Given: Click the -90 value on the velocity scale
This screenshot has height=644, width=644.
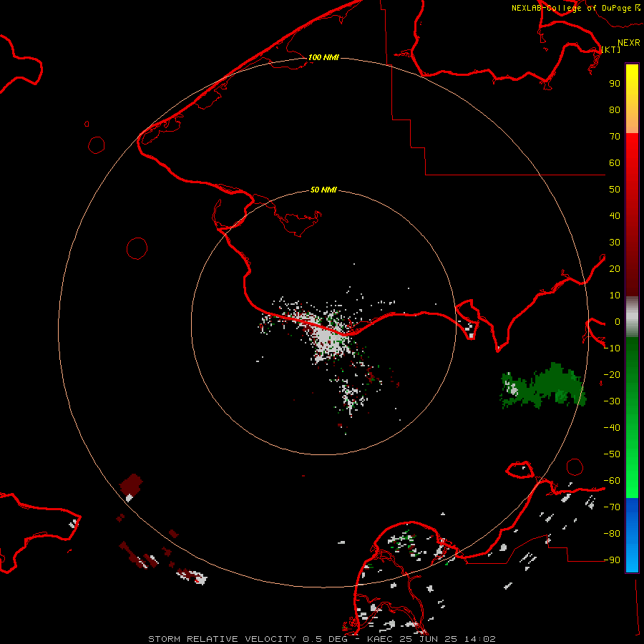Looking at the screenshot, I should point(612,560).
